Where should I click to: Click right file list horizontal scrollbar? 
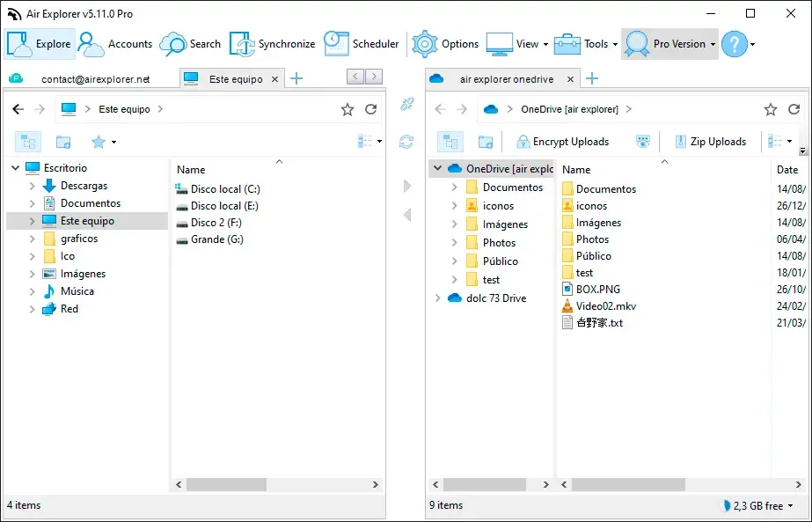pyautogui.click(x=628, y=485)
